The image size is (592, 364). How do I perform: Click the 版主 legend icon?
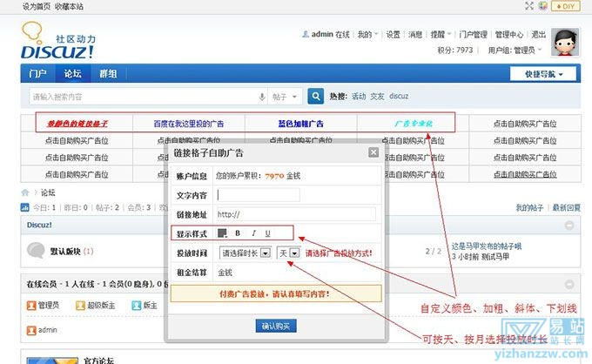tap(137, 305)
